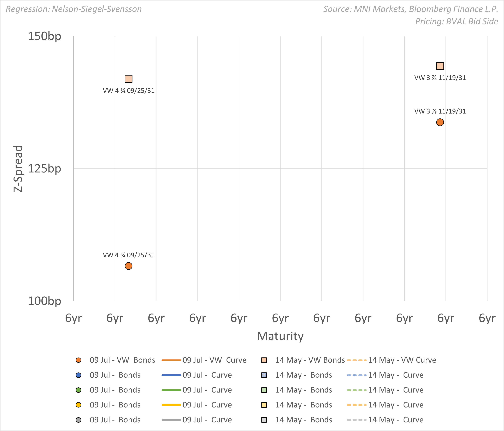Click the solid green line legend key
Viewport: 504px width, 431px height.
171,390
